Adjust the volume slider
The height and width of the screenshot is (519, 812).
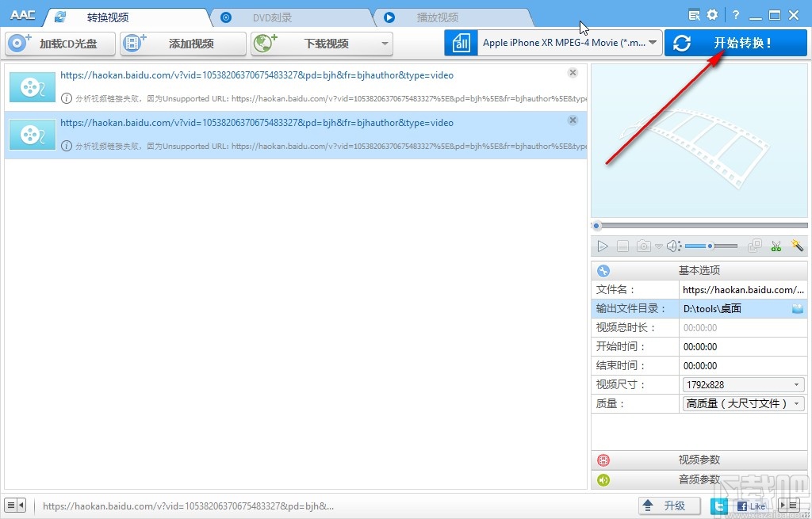[x=711, y=246]
